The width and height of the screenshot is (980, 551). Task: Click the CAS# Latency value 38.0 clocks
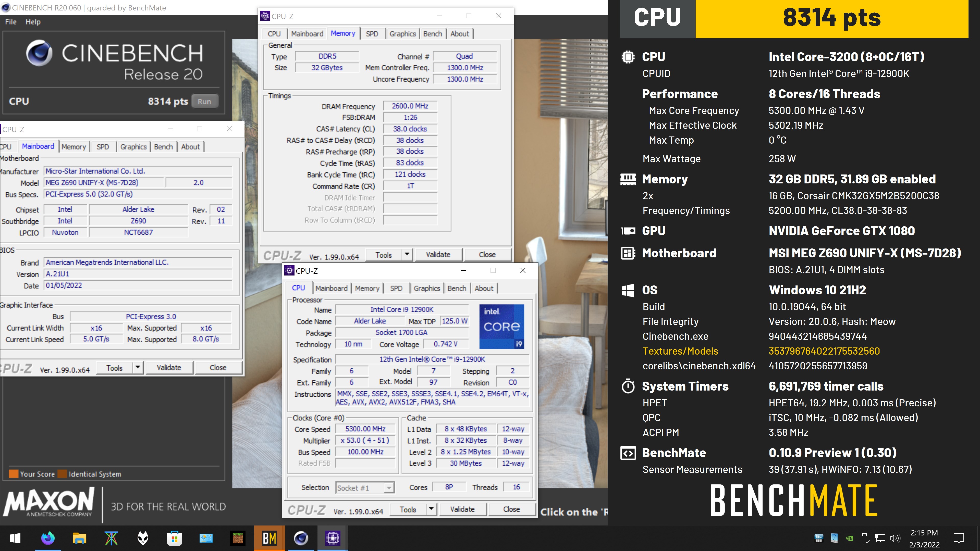click(410, 129)
